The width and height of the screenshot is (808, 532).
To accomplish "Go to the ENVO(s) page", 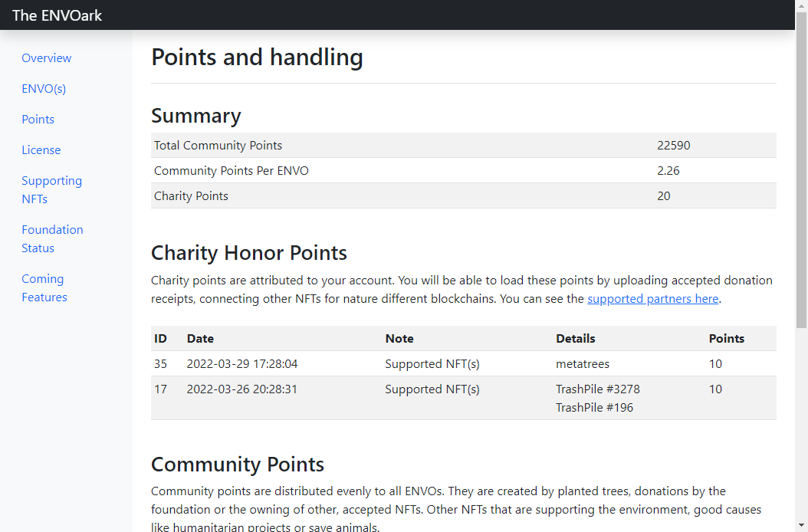I will coord(44,89).
